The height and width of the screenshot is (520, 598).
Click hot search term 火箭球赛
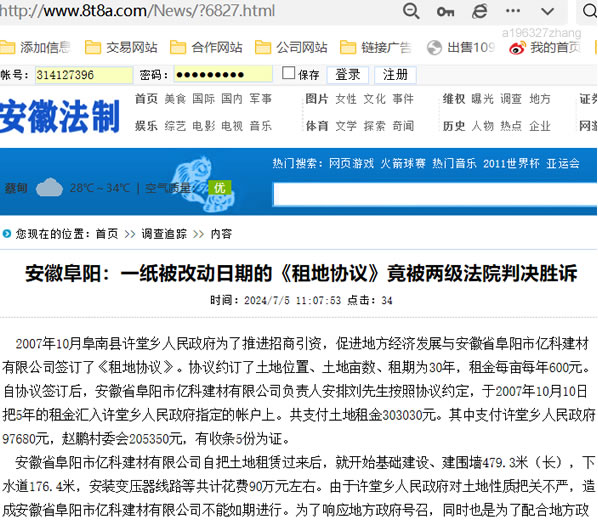(403, 163)
